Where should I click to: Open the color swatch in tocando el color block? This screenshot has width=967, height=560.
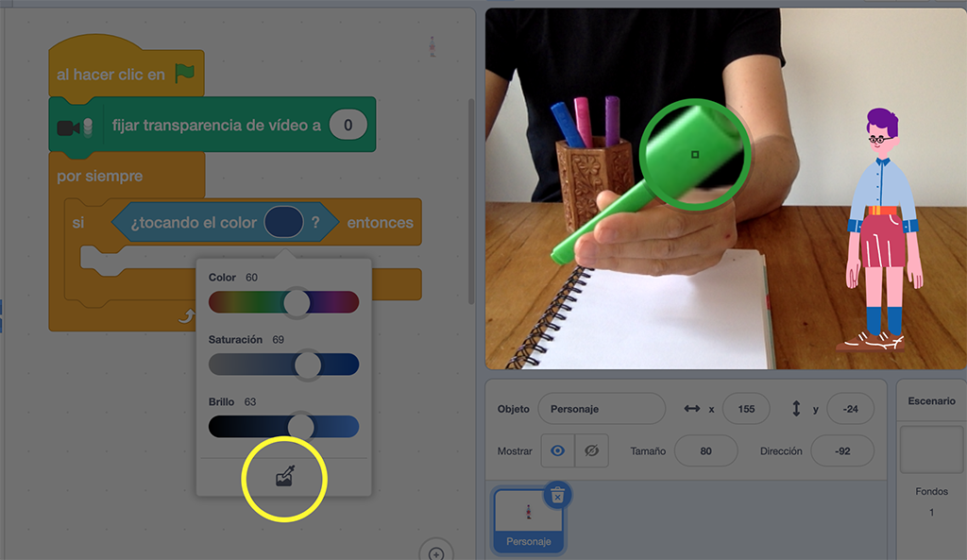click(x=283, y=222)
